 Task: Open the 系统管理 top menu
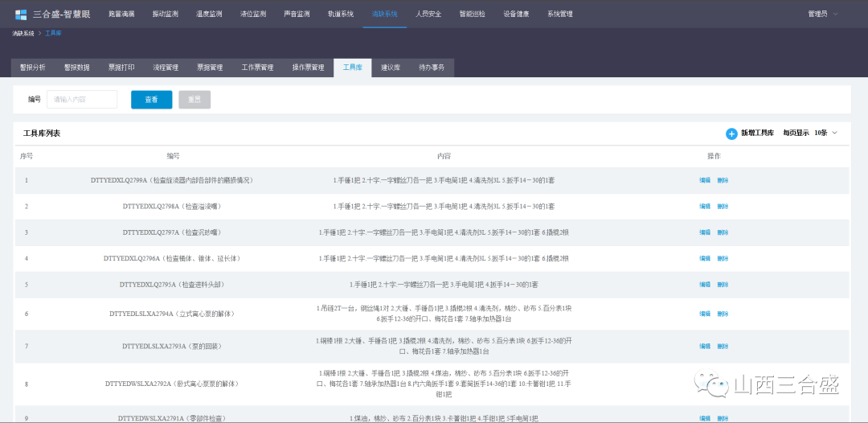[559, 14]
